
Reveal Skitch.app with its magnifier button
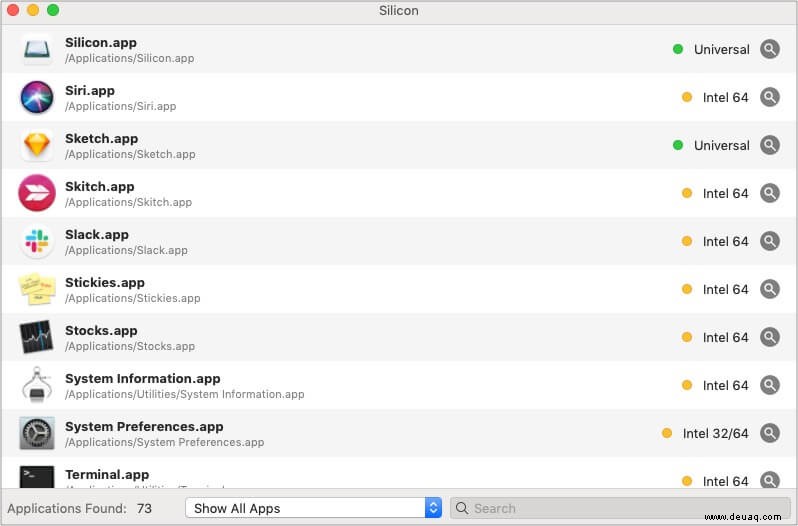[x=770, y=193]
